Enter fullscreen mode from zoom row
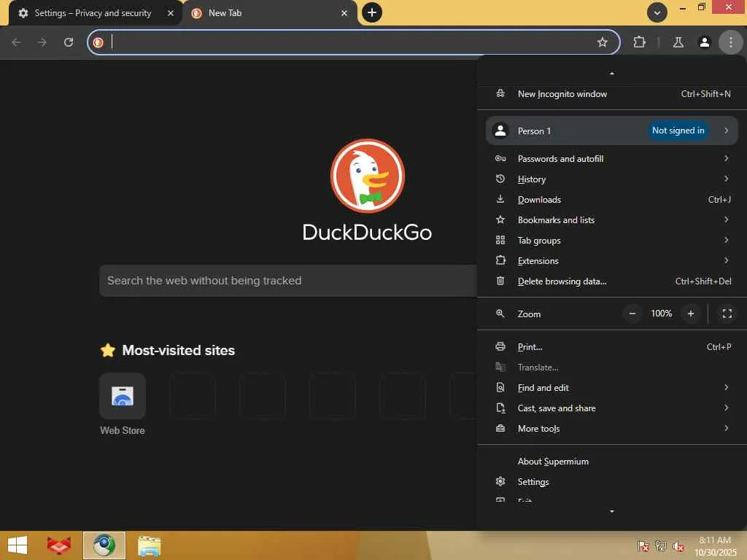The image size is (747, 560). (727, 314)
